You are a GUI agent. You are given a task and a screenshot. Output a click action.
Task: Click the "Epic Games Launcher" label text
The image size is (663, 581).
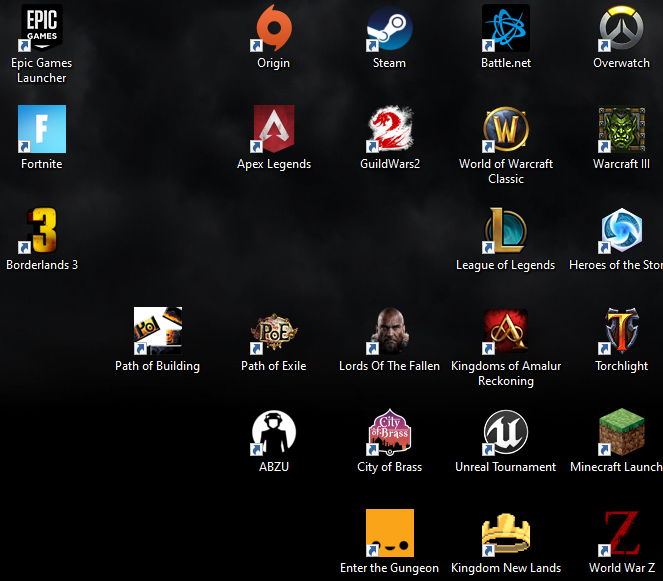click(41, 71)
